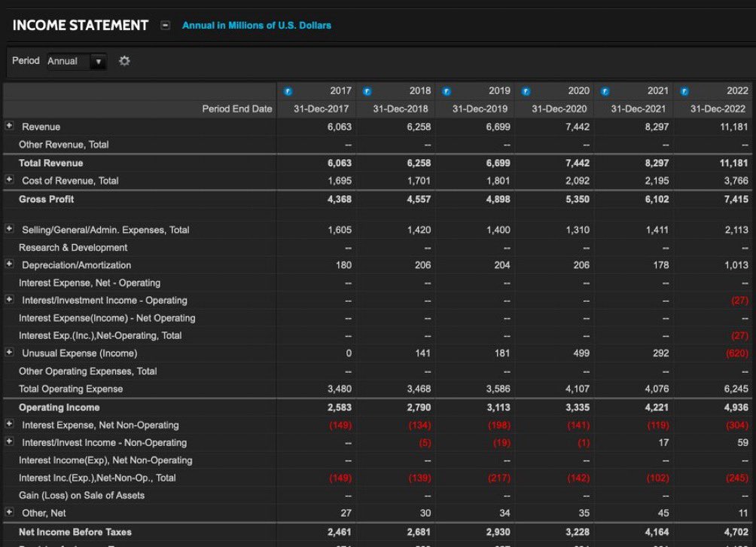
Task: Click the Research & Development row label
Action: coord(73,247)
